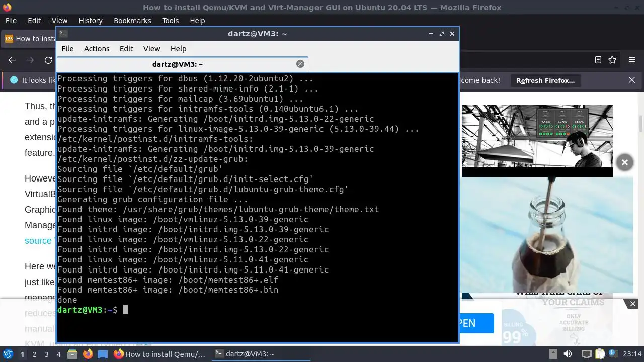Switch to workspace 3

pyautogui.click(x=46, y=354)
